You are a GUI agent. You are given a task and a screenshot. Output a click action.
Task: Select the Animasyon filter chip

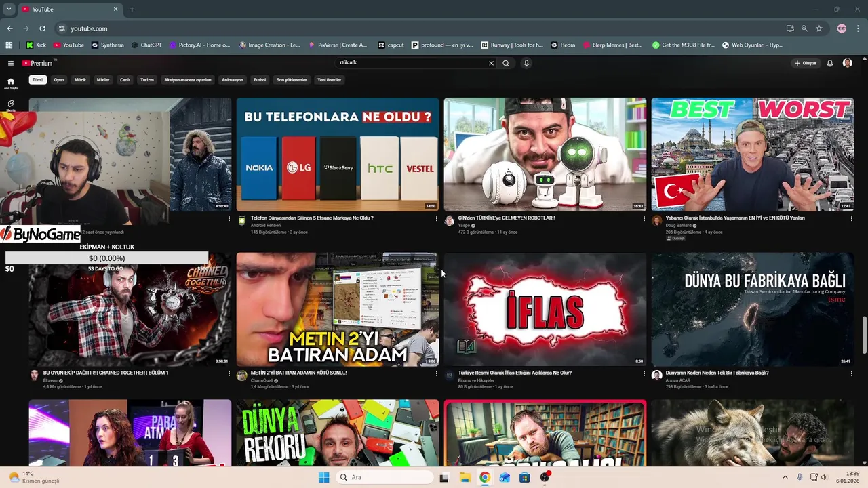233,80
